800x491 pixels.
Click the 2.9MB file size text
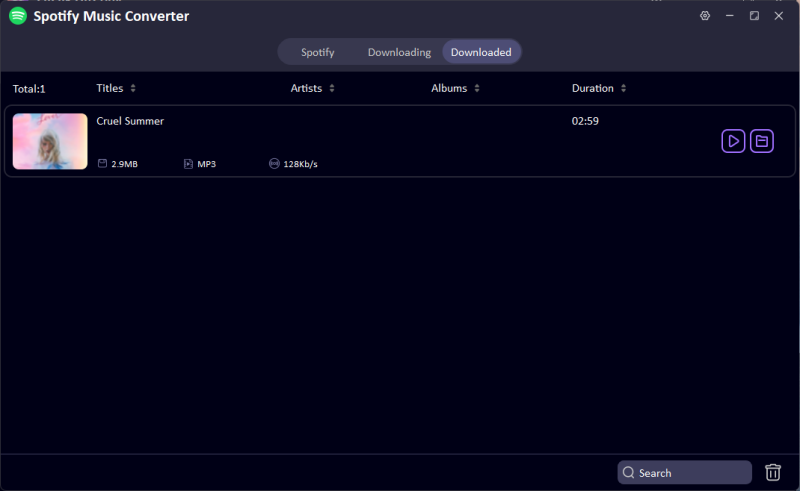point(124,164)
